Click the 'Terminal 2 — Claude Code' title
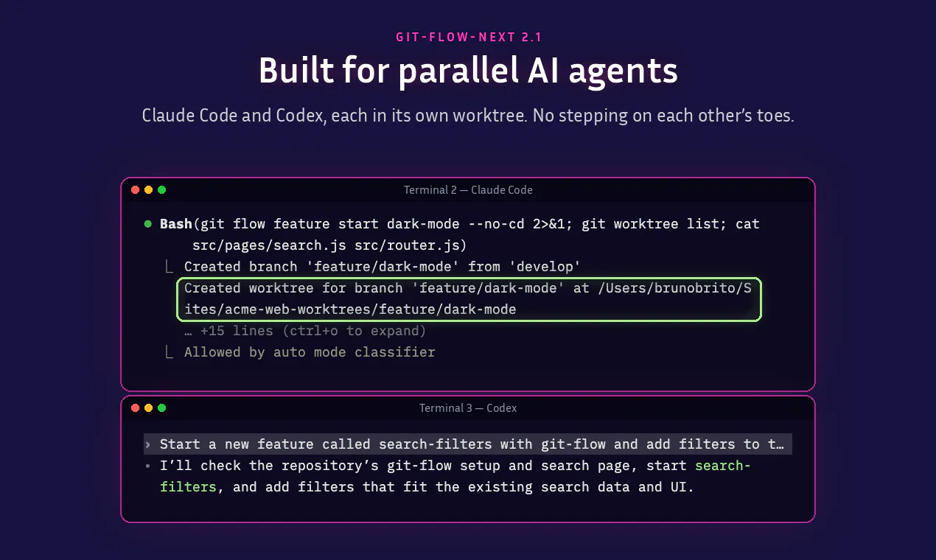This screenshot has height=560, width=936. pyautogui.click(x=468, y=190)
